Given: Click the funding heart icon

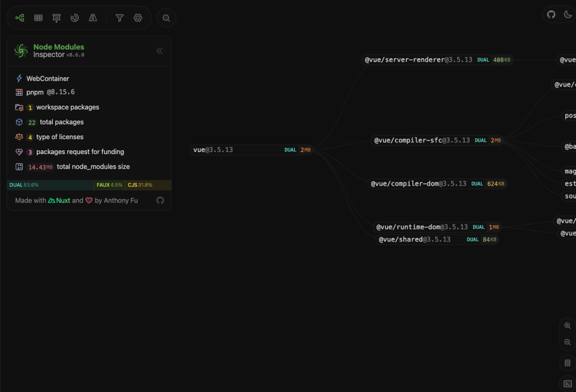Looking at the screenshot, I should [19, 151].
